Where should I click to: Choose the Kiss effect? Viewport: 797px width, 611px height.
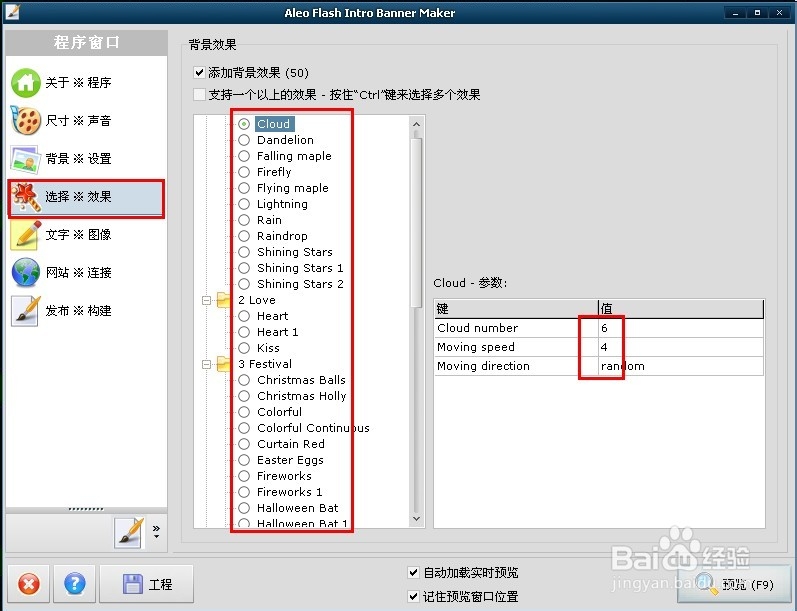(268, 348)
